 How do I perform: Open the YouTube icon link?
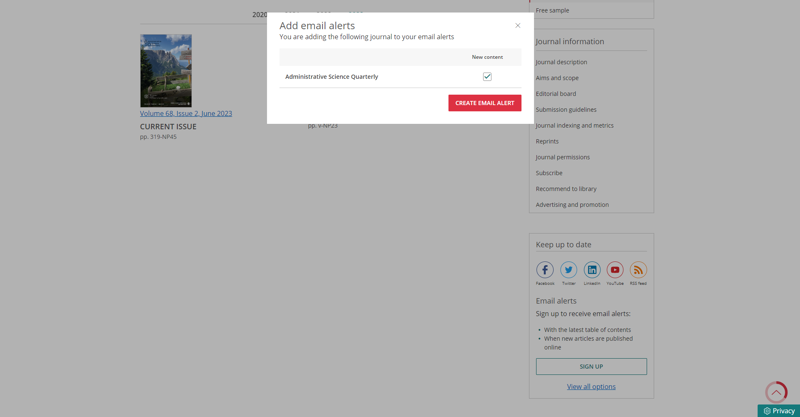615,270
